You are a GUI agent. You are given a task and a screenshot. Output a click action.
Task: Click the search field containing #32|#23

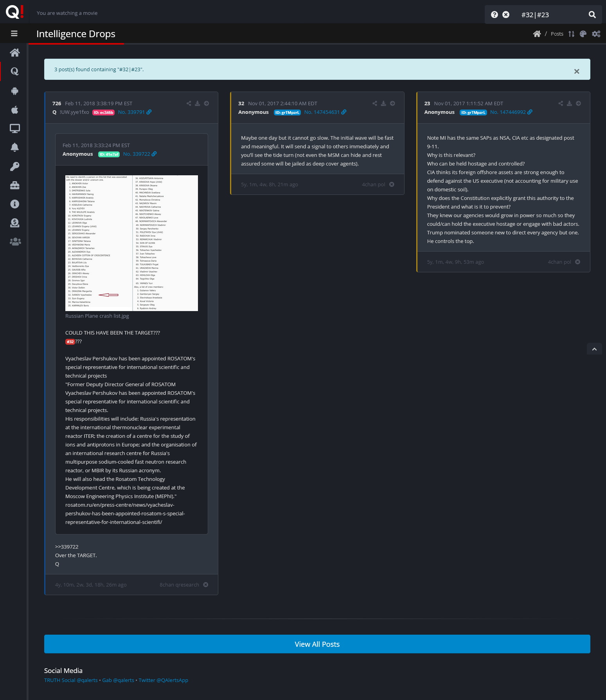pyautogui.click(x=552, y=15)
